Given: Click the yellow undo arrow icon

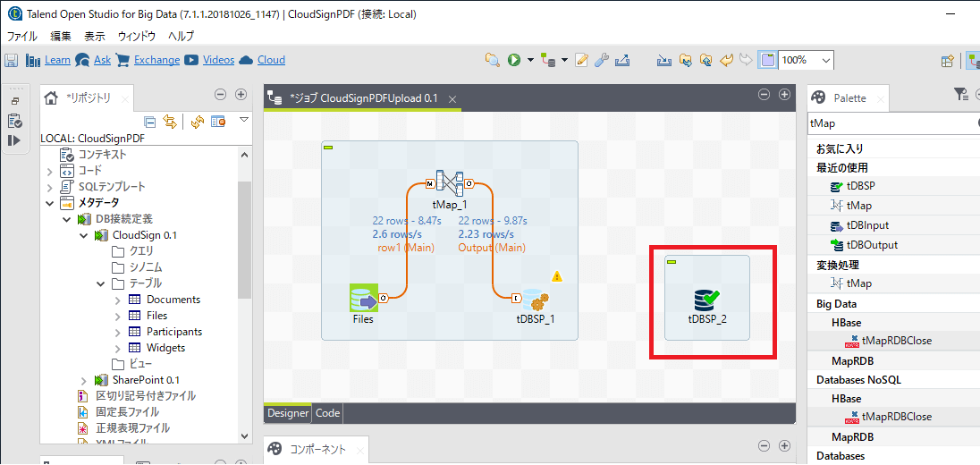Looking at the screenshot, I should (726, 60).
